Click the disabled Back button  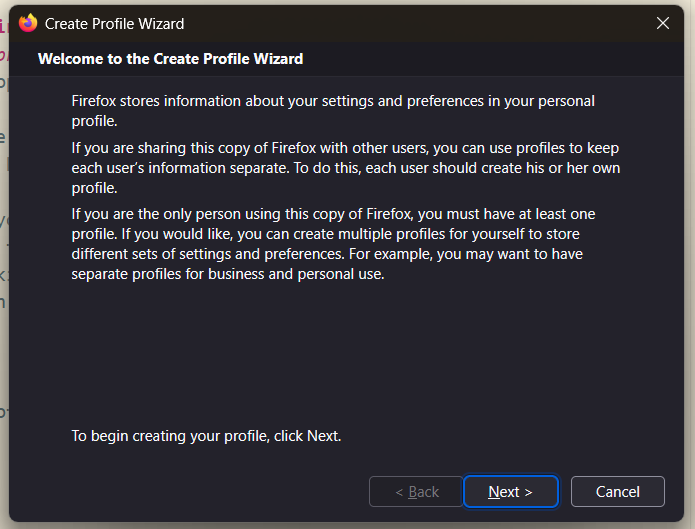tap(416, 491)
